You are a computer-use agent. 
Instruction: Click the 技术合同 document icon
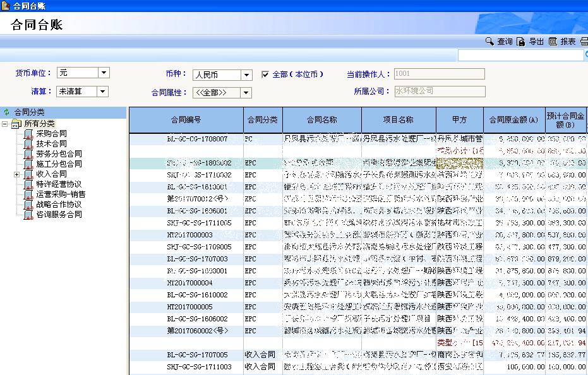click(28, 144)
